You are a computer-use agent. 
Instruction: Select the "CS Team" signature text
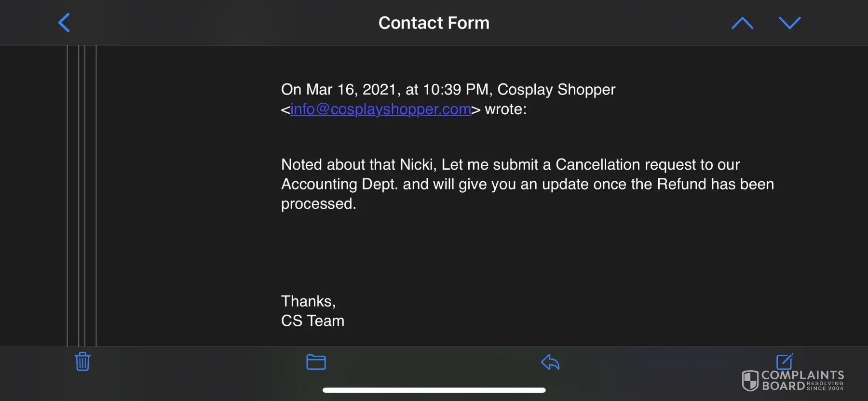(x=312, y=321)
